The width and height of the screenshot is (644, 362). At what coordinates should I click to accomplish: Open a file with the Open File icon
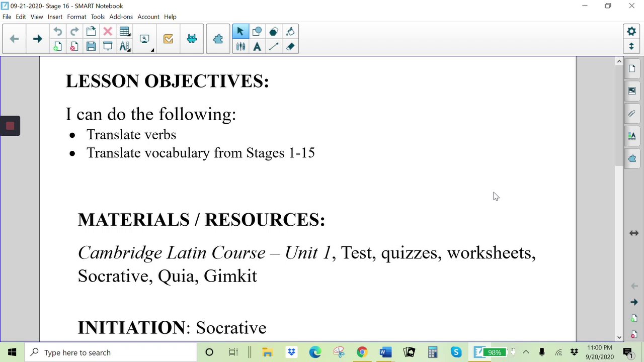coord(91,32)
